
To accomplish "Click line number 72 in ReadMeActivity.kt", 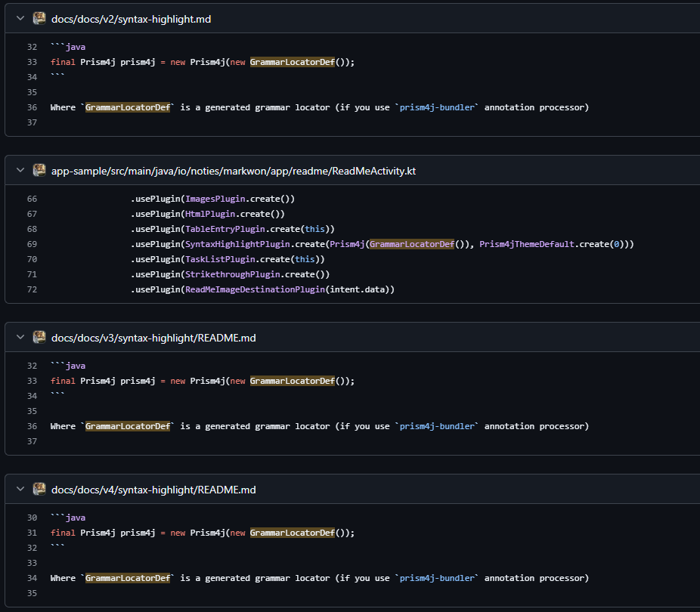I will [32, 289].
